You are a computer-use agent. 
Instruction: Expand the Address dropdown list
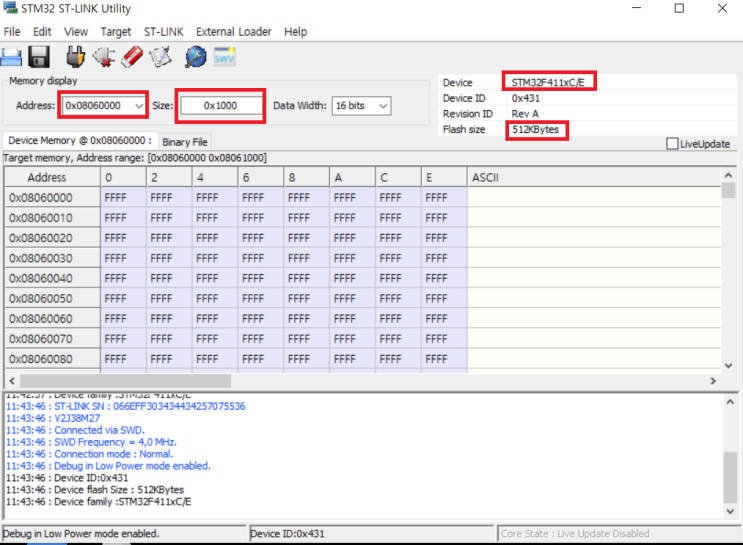[x=138, y=105]
